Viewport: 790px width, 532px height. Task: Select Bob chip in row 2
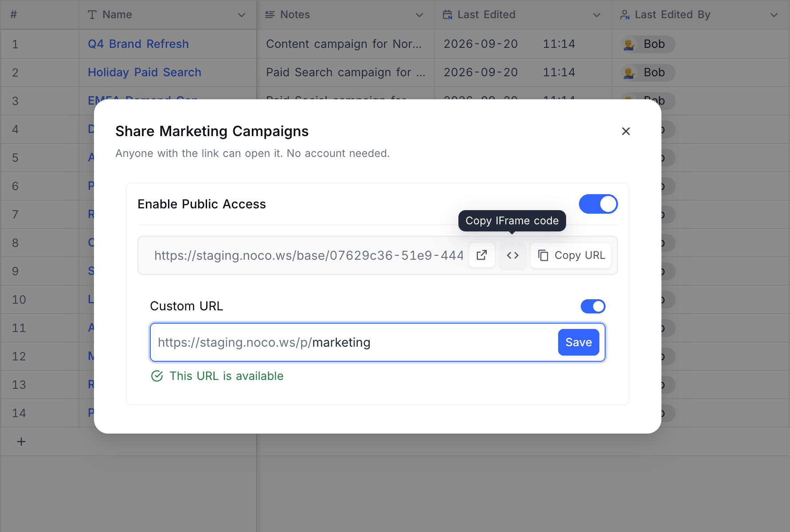pos(648,72)
